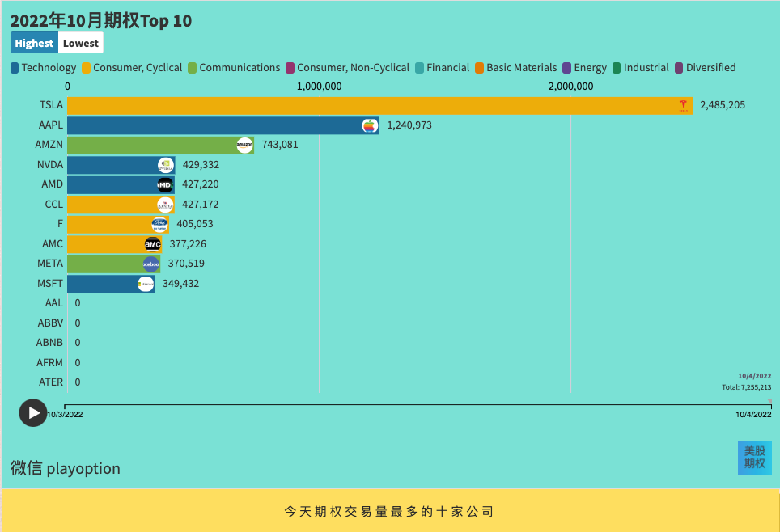This screenshot has height=532, width=780.
Task: Switch to the Lowest toggle button
Action: [x=81, y=43]
